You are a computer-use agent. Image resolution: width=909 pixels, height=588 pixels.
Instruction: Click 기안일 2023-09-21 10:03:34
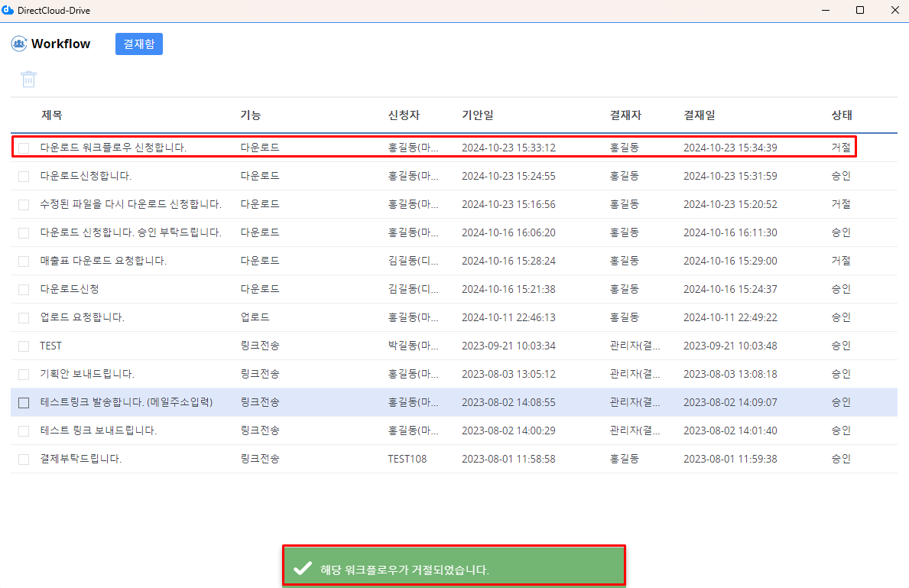click(508, 346)
